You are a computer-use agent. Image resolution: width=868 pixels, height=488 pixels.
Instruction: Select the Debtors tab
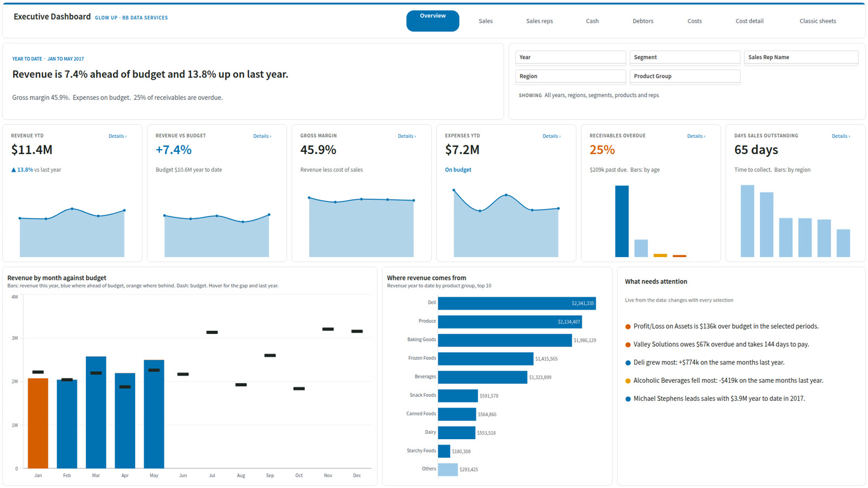pos(643,21)
